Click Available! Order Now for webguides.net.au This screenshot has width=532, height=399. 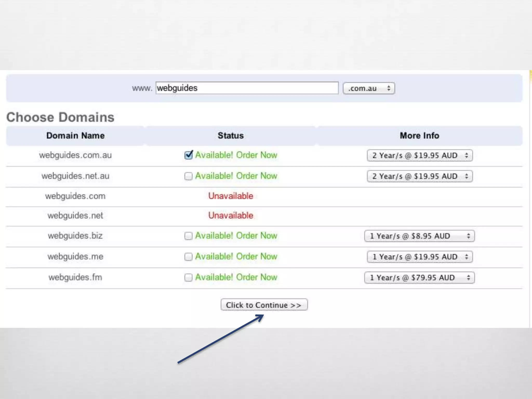[236, 176]
